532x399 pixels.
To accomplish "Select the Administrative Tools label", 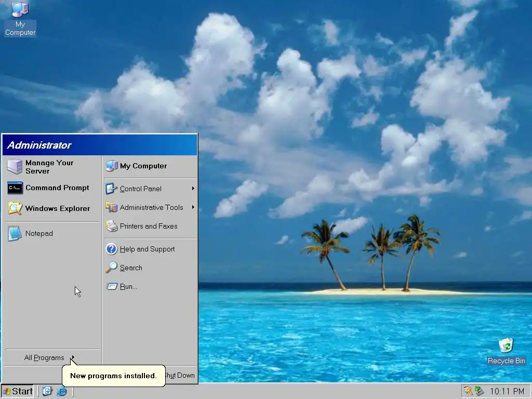I will [151, 207].
